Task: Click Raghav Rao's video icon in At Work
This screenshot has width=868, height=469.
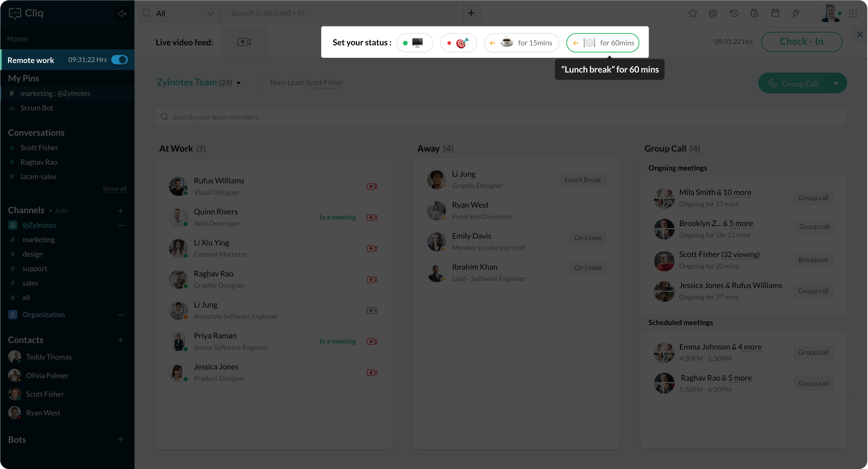Action: [372, 280]
